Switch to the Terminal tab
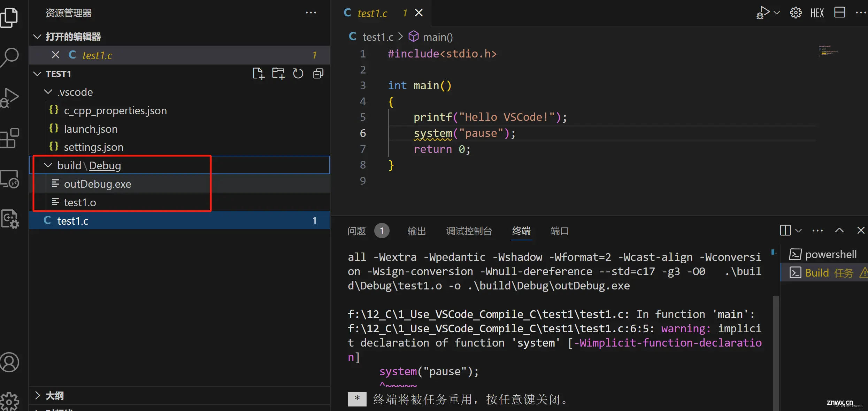Viewport: 868px width, 411px height. point(521,231)
